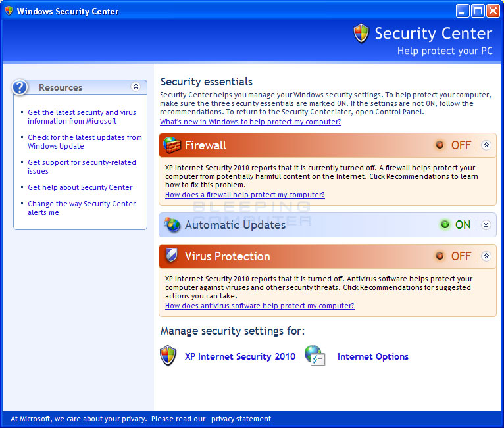
Task: Open Internet Options settings
Action: (373, 356)
